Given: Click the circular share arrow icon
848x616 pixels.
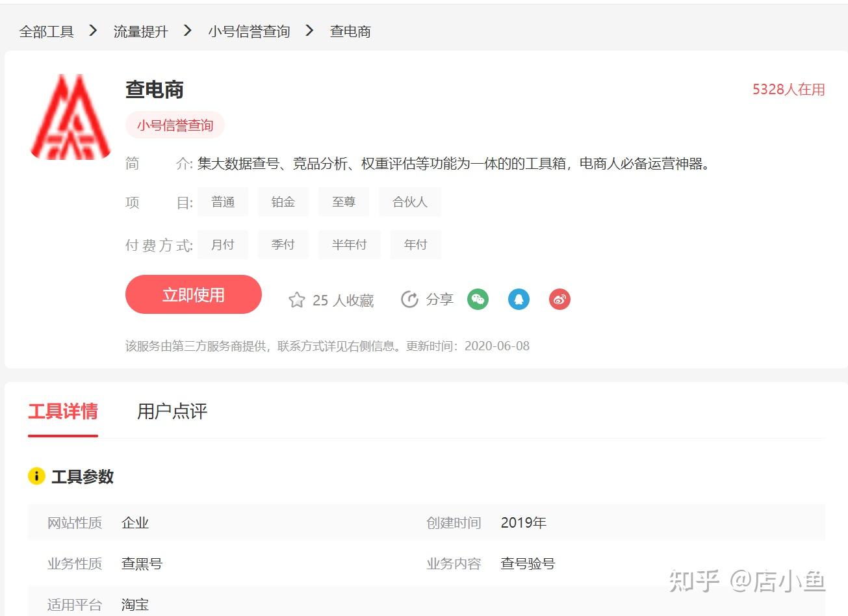Looking at the screenshot, I should pyautogui.click(x=409, y=299).
